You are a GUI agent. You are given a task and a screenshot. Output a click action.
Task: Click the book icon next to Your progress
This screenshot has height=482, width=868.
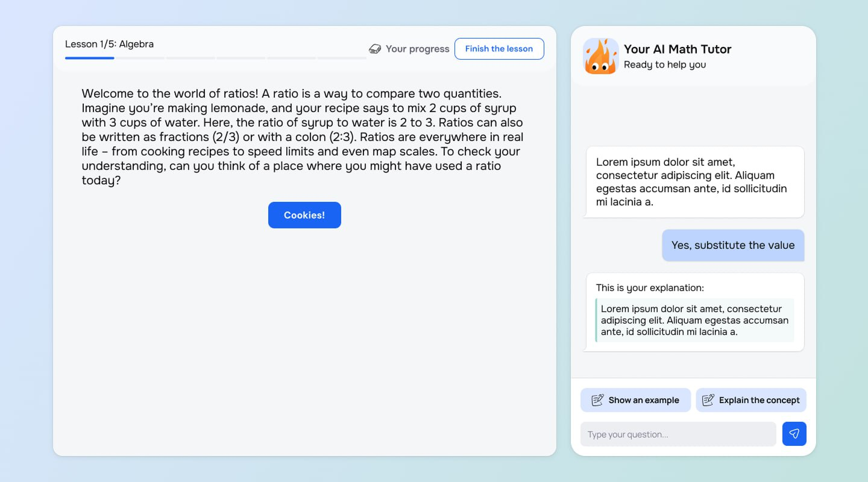376,49
